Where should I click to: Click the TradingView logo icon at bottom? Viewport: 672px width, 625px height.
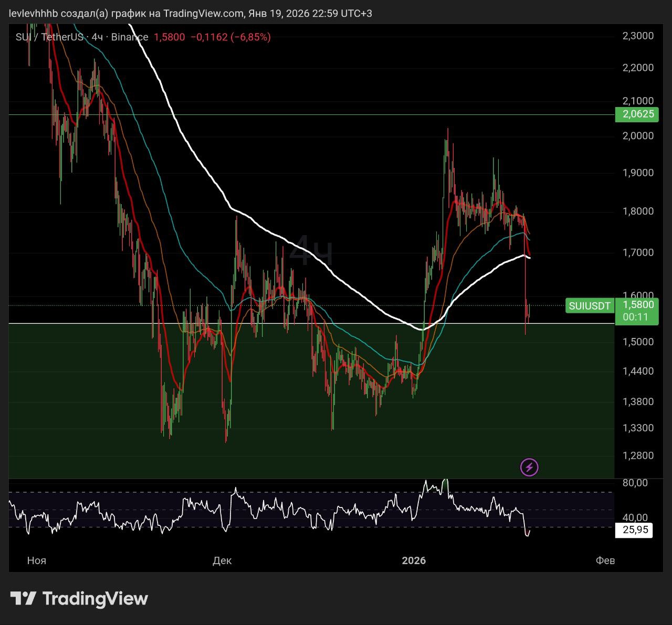[23, 598]
